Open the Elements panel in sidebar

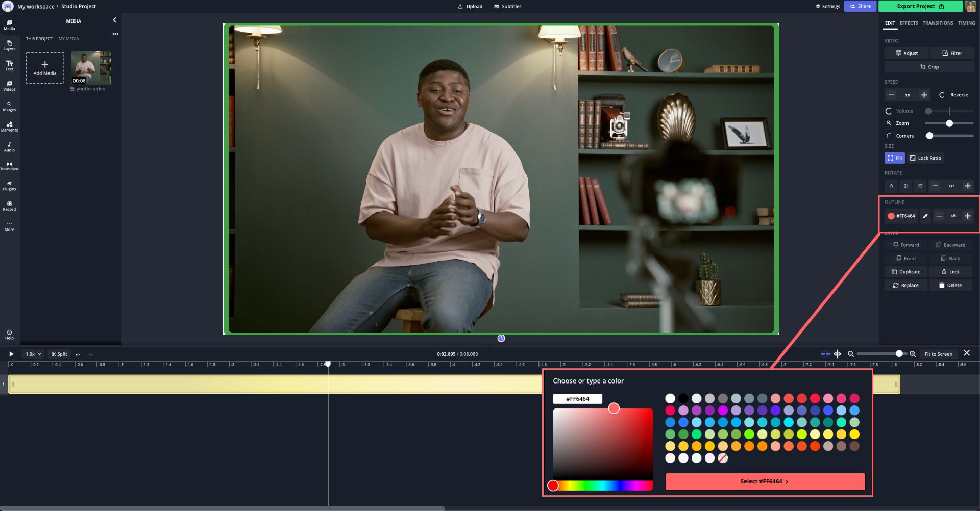pyautogui.click(x=9, y=126)
